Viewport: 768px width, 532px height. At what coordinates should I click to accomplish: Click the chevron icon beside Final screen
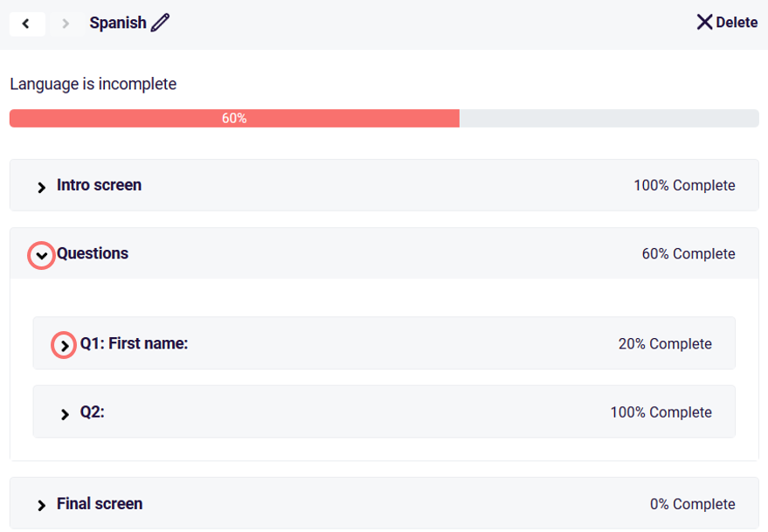click(x=41, y=503)
